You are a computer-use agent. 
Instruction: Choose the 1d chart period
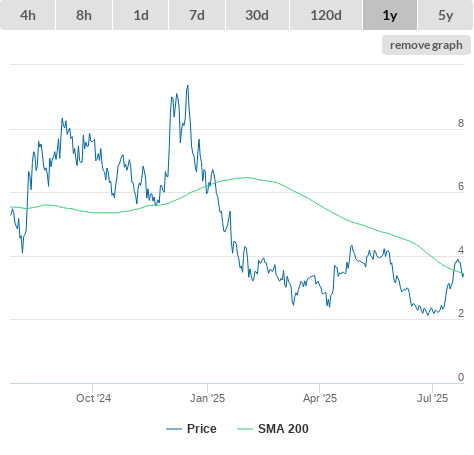(141, 15)
